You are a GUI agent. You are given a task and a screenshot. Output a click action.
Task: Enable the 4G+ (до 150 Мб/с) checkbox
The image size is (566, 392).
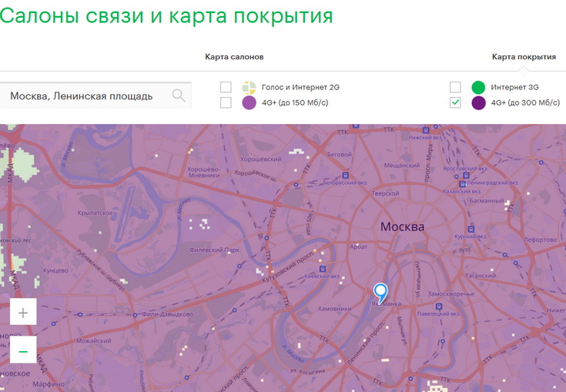point(226,102)
